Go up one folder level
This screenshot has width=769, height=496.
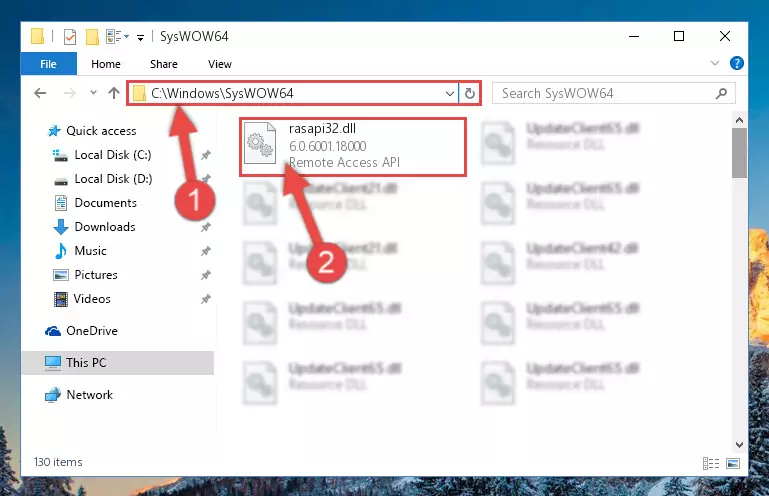114,93
